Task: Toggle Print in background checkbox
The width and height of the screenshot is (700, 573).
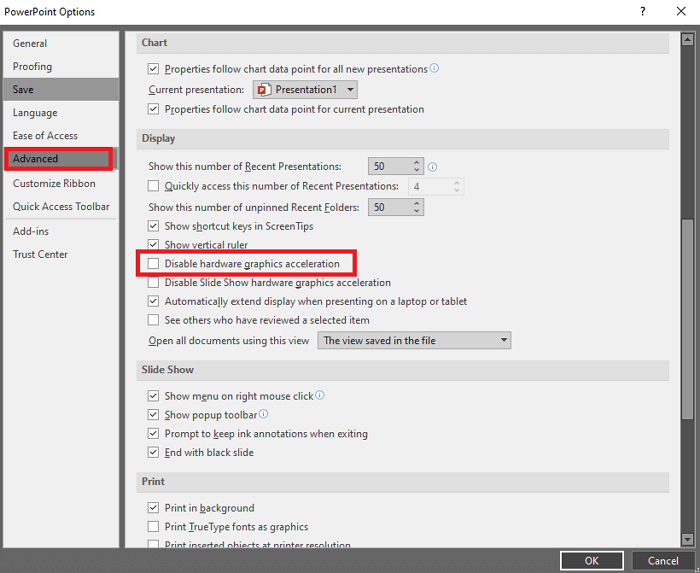Action: 153,508
